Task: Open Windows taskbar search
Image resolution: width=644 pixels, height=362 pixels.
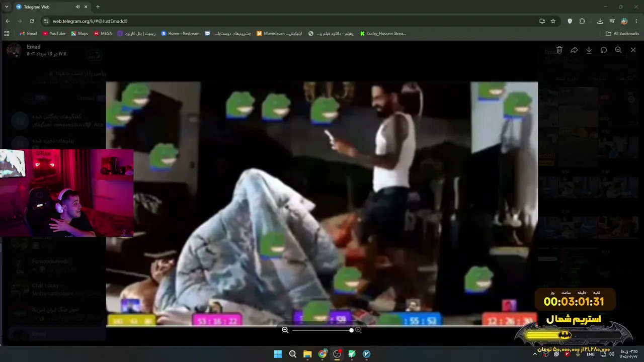Action: (293, 354)
